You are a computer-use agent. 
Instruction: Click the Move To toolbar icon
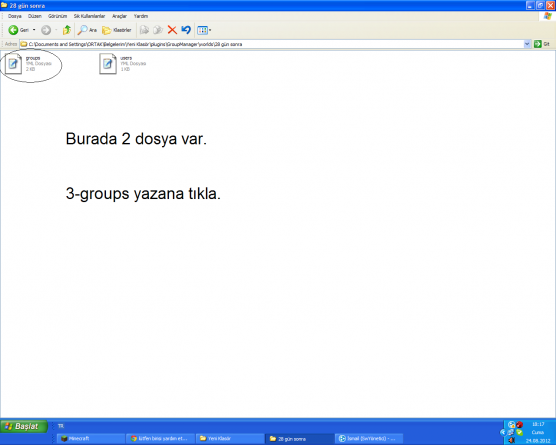[x=144, y=30]
